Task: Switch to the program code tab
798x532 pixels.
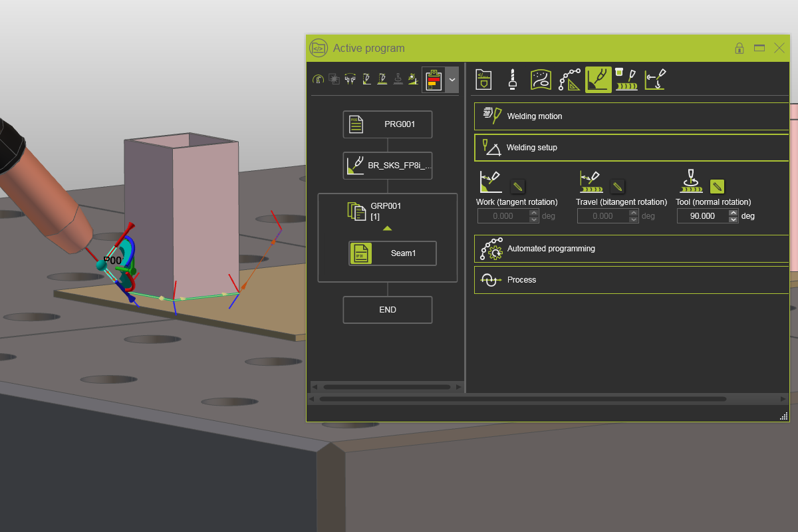Action: (483, 79)
